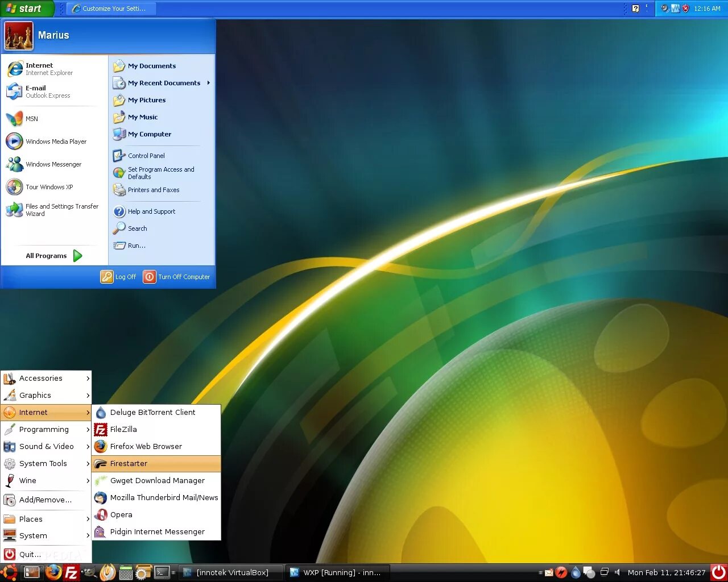Open Internet Explorer from start menu

[55, 69]
